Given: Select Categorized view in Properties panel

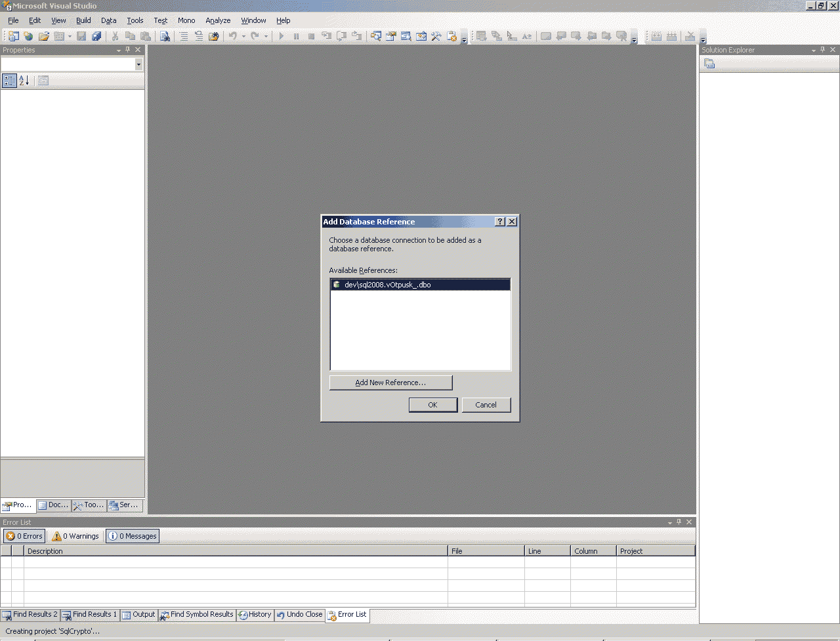Looking at the screenshot, I should point(9,81).
